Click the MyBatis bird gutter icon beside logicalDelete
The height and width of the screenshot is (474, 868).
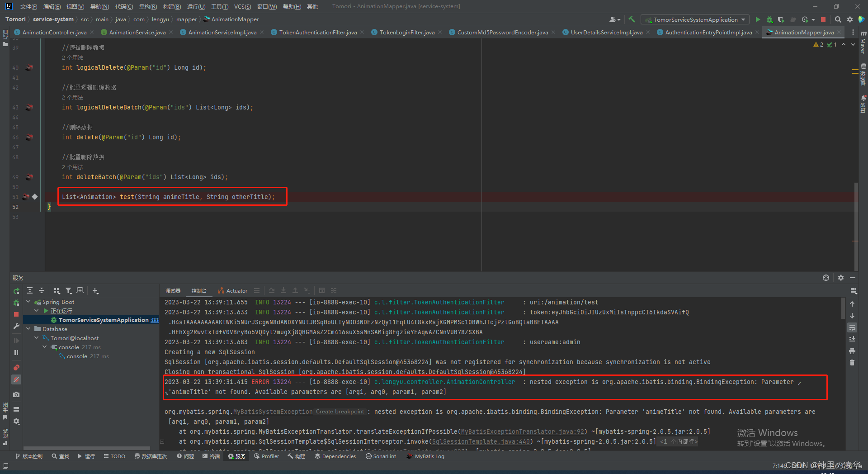29,67
